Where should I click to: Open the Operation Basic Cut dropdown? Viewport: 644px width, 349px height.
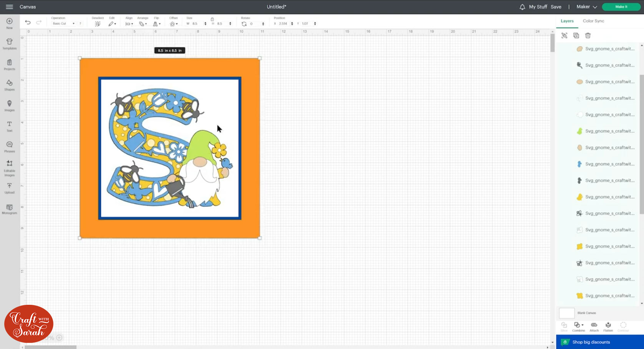(63, 24)
